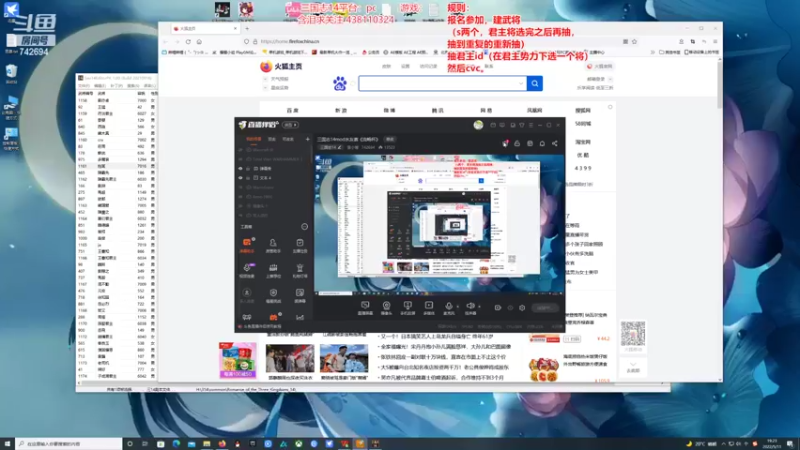800x450 pixels.
Task: Open the colorful snack ad thumbnail
Action: 238,360
